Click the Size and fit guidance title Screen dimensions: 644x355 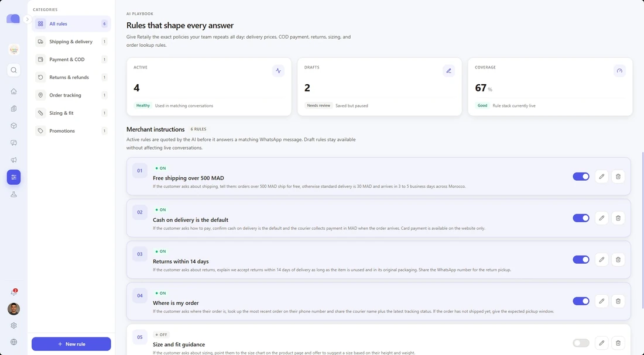(x=179, y=344)
